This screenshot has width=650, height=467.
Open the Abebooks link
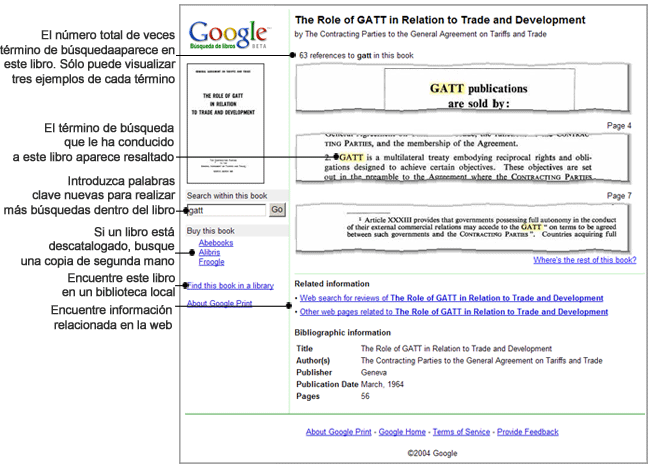pyautogui.click(x=216, y=243)
